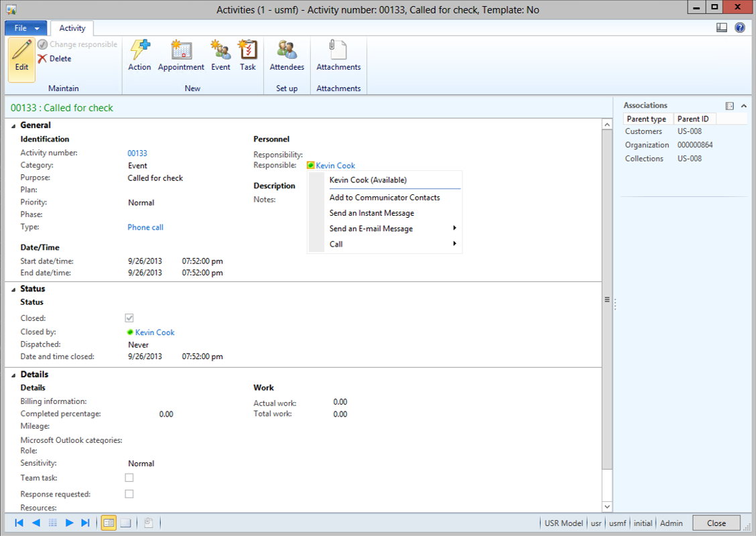Toggle the Team task checkbox
This screenshot has height=536, width=756.
tap(129, 478)
